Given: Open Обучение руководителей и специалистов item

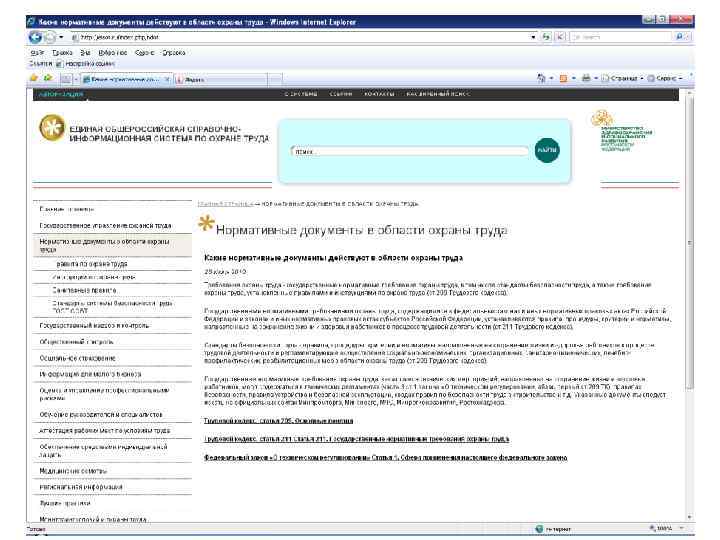Looking at the screenshot, I should tap(101, 415).
